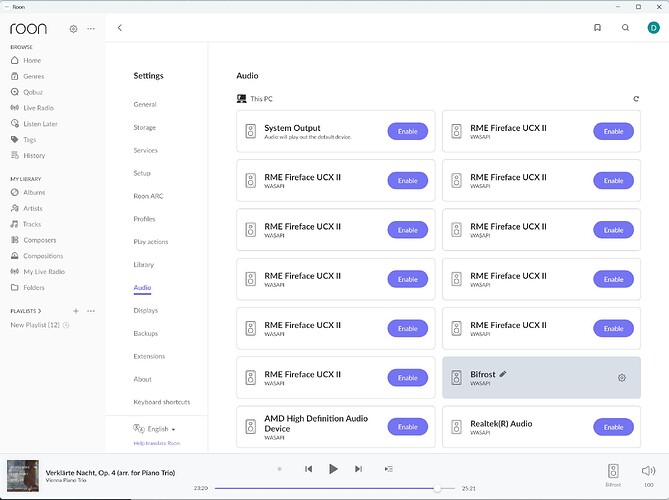
Task: Skip to next track
Action: click(x=358, y=469)
